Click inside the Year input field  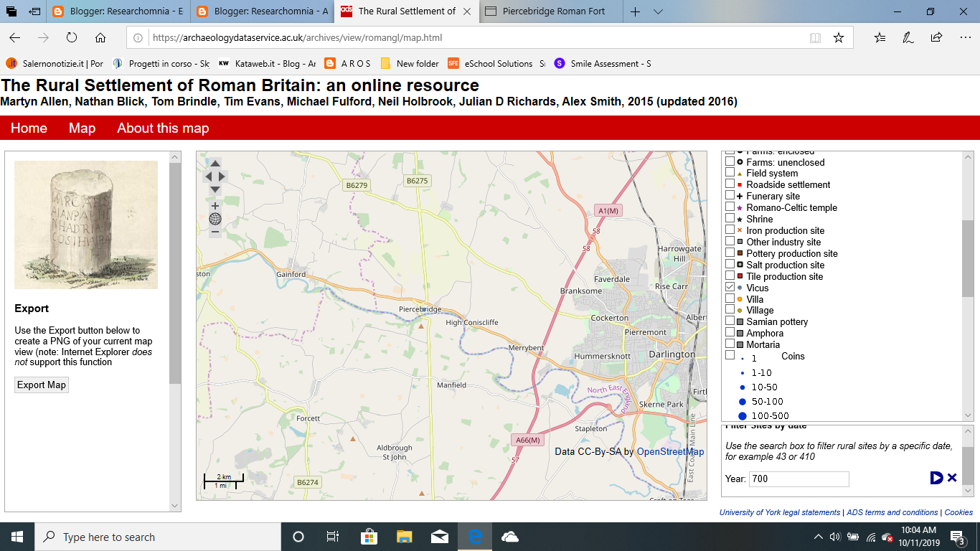[x=798, y=479]
